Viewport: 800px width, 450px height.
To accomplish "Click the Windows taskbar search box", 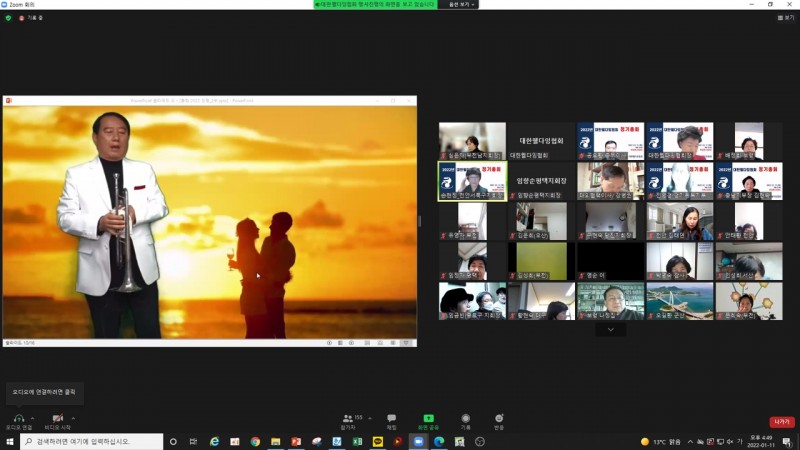I will click(x=90, y=441).
